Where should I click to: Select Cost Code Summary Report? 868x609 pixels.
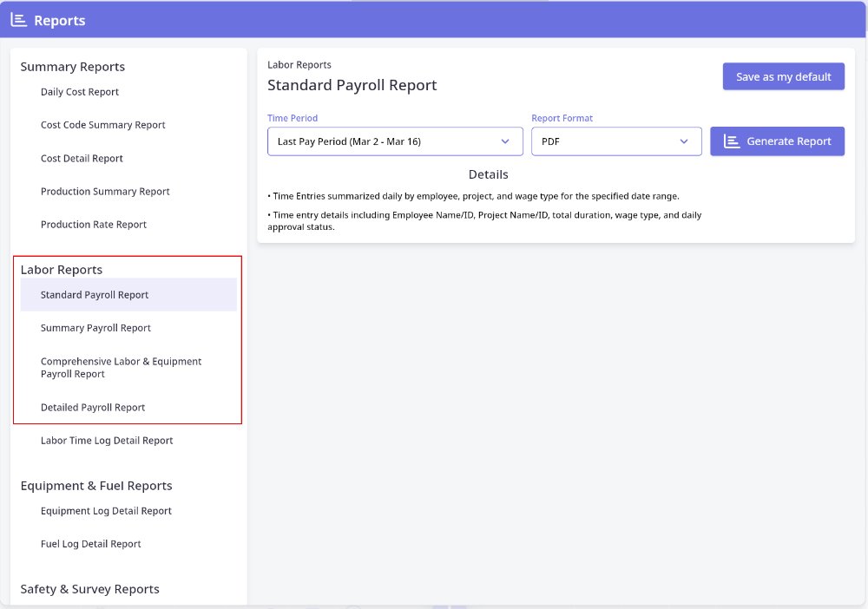pyautogui.click(x=102, y=125)
